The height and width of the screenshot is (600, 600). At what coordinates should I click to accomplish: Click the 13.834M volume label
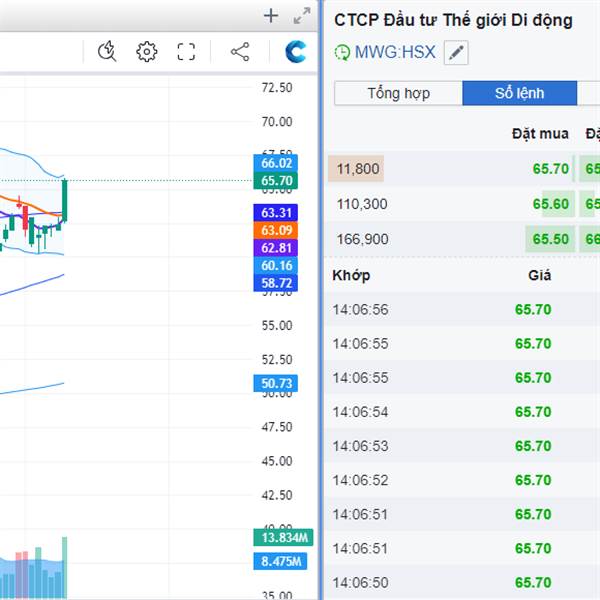click(284, 538)
